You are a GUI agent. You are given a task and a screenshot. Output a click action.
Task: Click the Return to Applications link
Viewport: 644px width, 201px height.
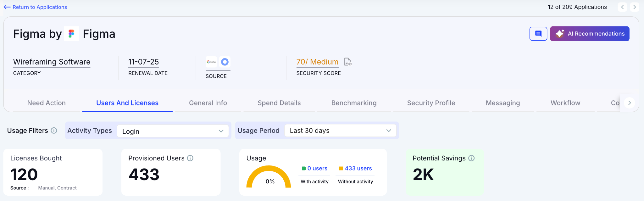(x=40, y=7)
